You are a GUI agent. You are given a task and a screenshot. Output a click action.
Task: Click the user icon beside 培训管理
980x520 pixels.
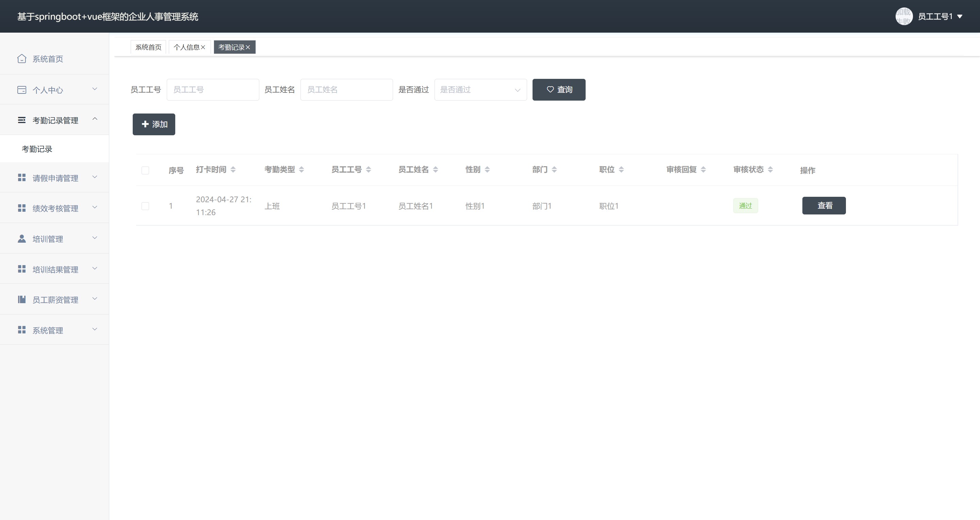coord(22,239)
